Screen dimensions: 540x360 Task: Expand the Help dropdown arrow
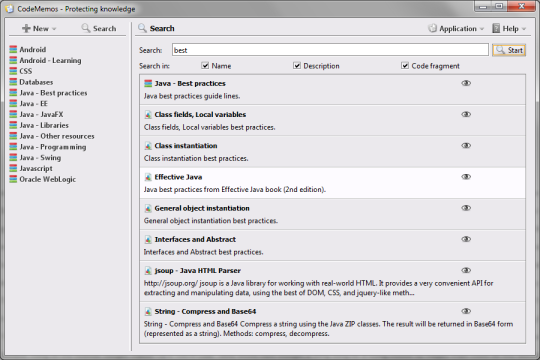pyautogui.click(x=524, y=29)
